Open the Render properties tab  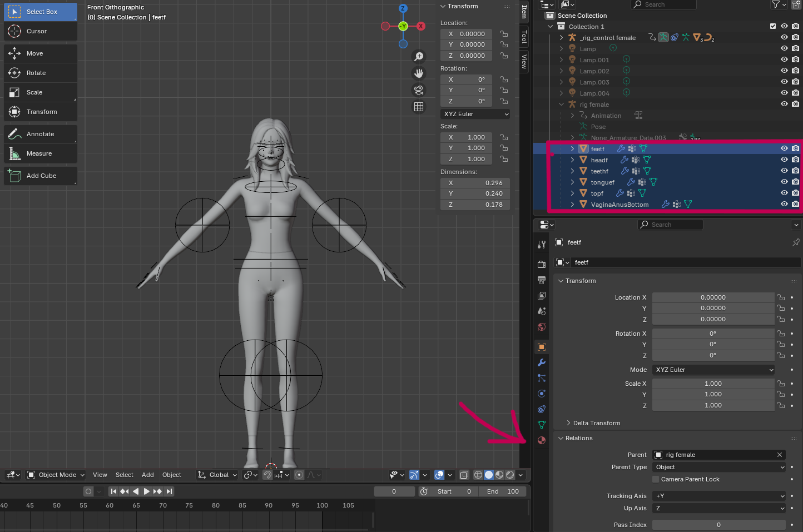(542, 264)
